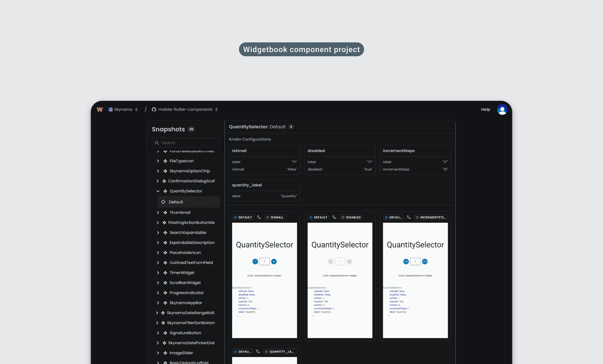
Task: Open the disabled snapshot preview
Action: (x=340, y=280)
